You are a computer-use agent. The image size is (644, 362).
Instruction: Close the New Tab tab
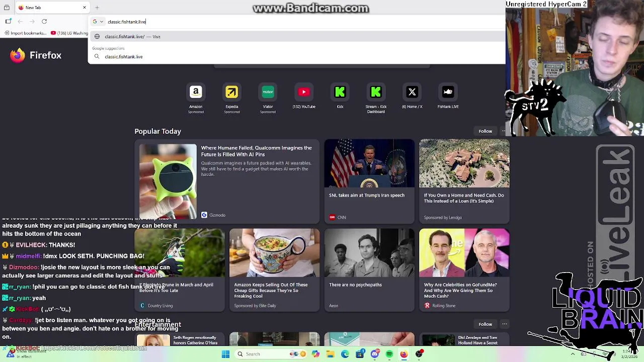coord(85,8)
